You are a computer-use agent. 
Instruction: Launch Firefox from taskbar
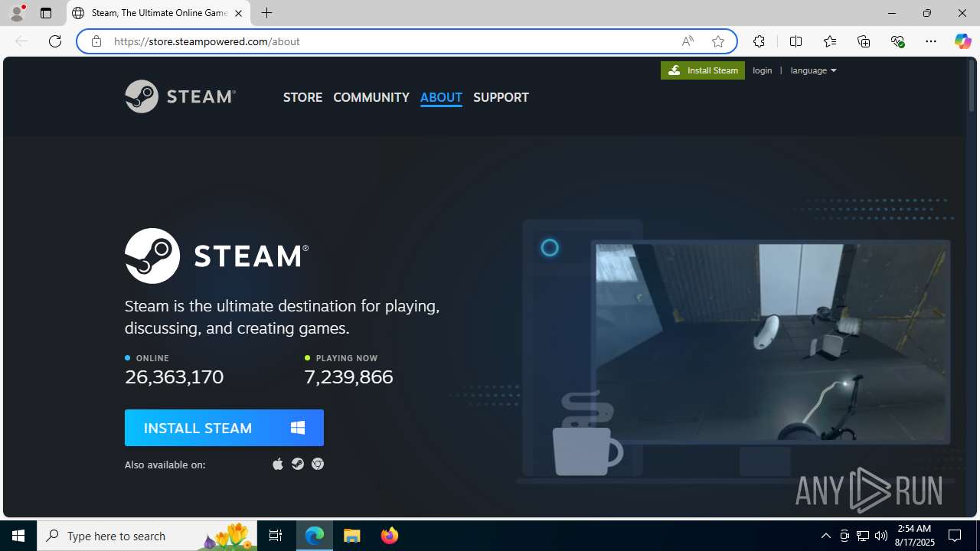tap(389, 536)
